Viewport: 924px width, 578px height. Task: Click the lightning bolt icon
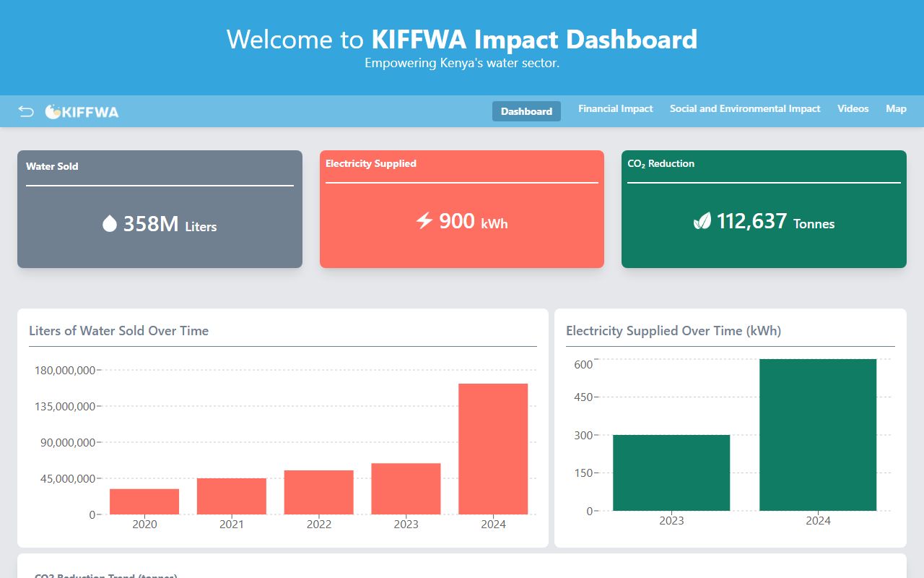point(424,220)
